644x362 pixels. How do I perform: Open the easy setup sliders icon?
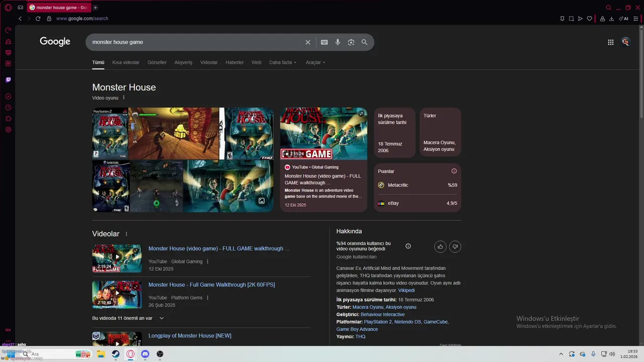coord(635,19)
